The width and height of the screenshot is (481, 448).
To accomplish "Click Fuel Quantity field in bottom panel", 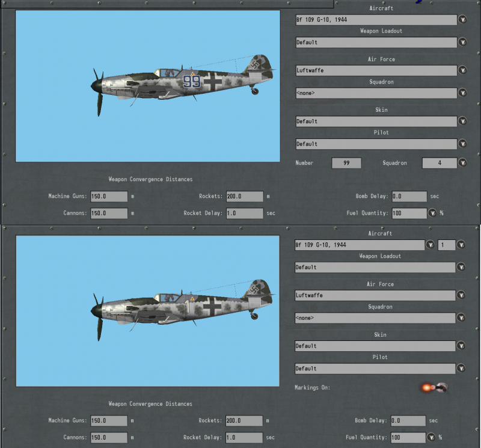I will click(x=408, y=438).
